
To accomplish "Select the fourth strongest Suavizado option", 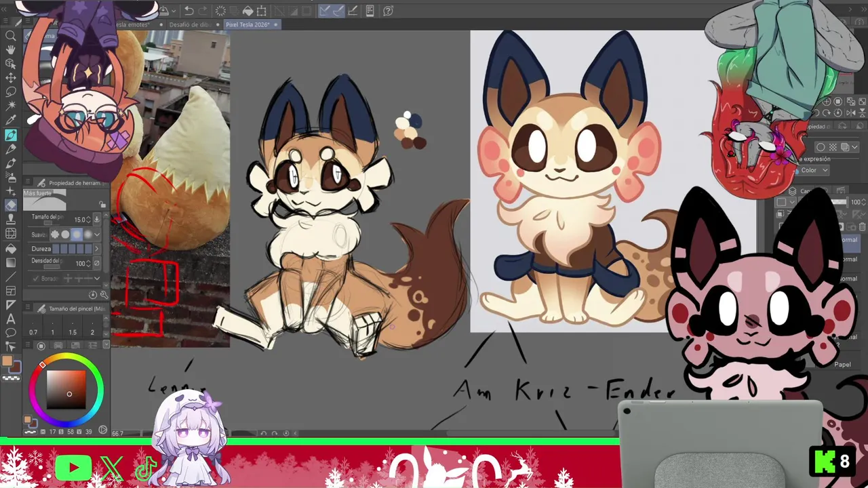I will pyautogui.click(x=87, y=235).
